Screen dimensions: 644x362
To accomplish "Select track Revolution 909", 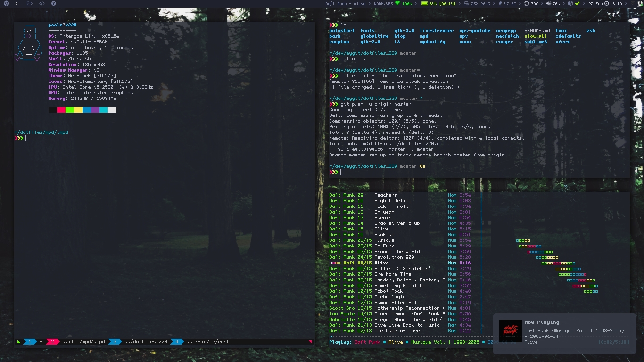I will point(400,257).
